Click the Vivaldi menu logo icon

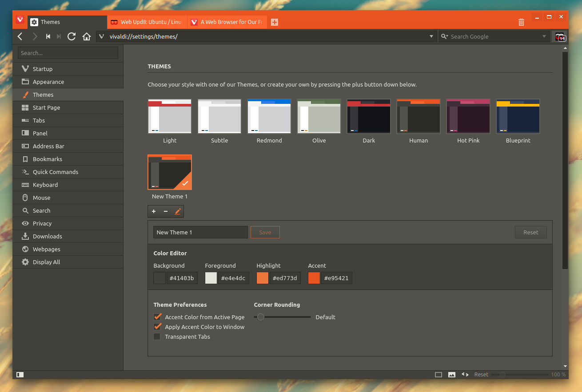pyautogui.click(x=20, y=20)
